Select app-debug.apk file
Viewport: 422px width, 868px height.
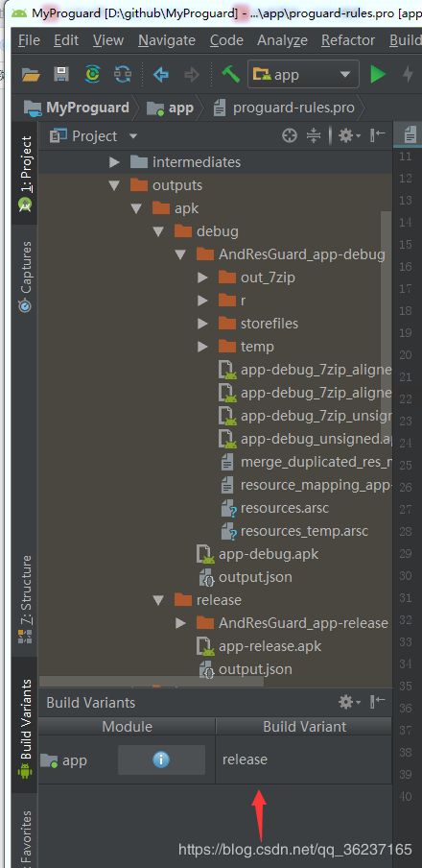(x=258, y=554)
